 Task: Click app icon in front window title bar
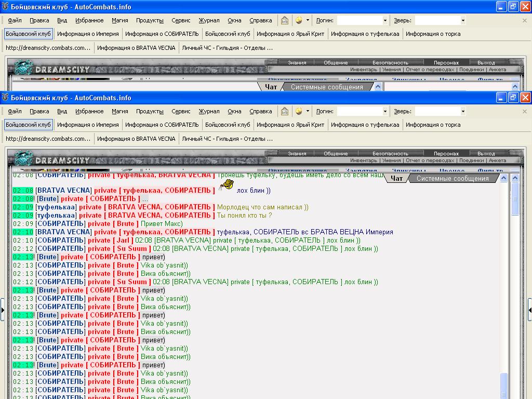point(5,98)
